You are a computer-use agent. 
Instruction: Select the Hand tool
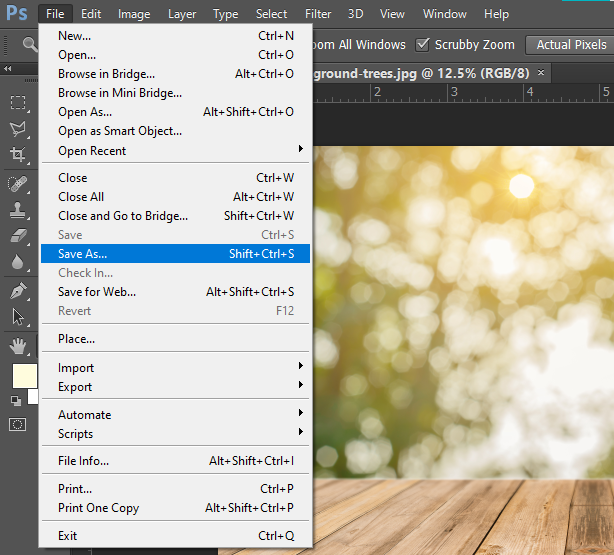(18, 346)
